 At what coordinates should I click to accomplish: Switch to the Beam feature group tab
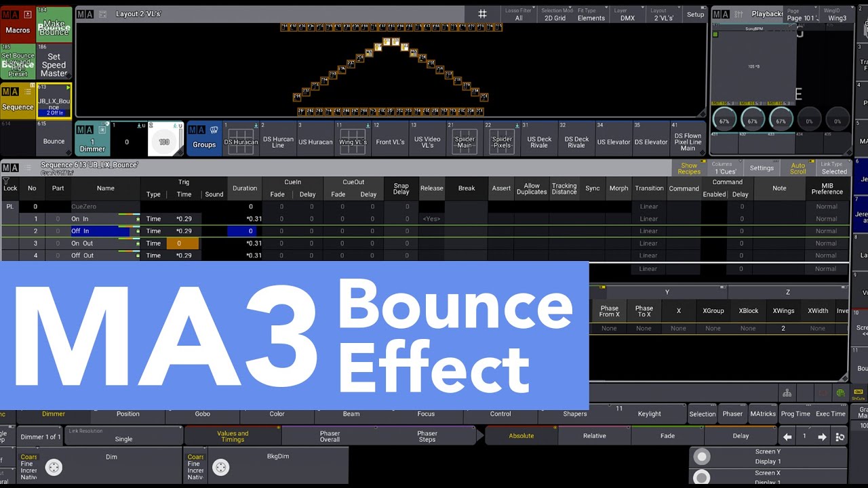[x=351, y=413]
